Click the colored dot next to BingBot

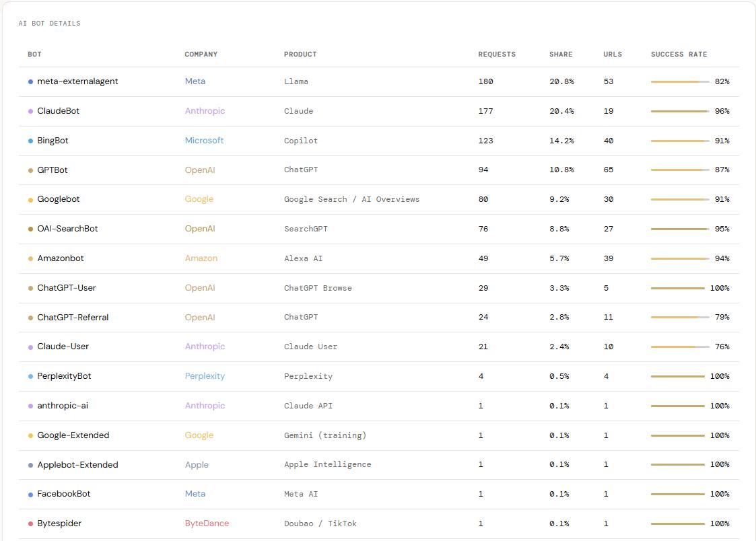[30, 141]
